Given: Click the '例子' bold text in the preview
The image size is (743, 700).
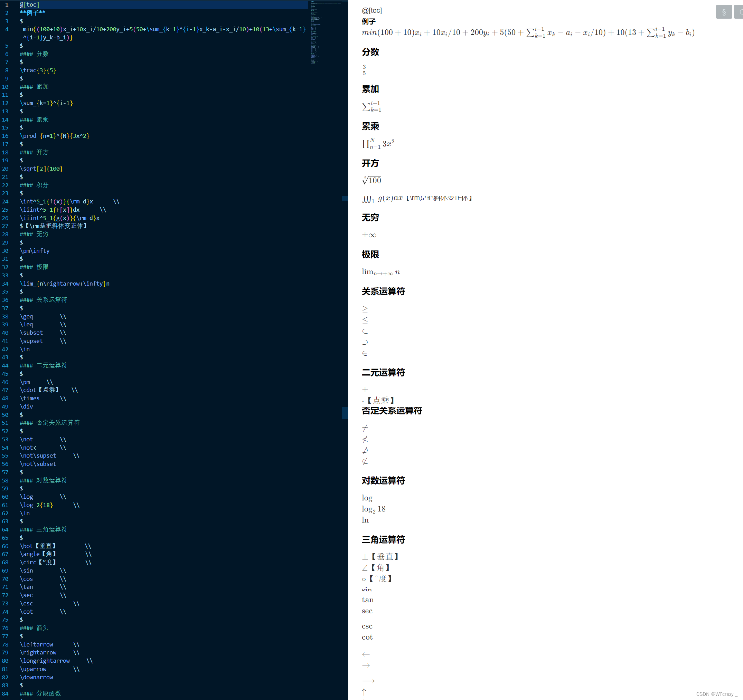Looking at the screenshot, I should [368, 22].
